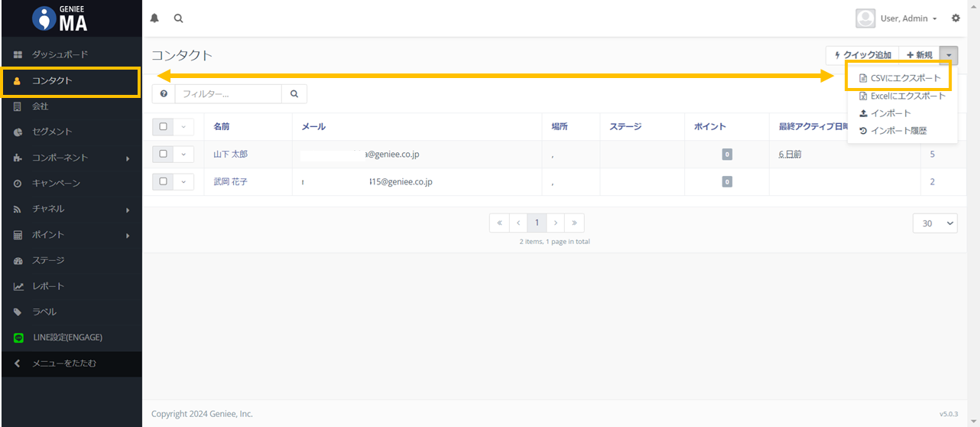
Task: Click the クイック追加 button
Action: point(862,55)
